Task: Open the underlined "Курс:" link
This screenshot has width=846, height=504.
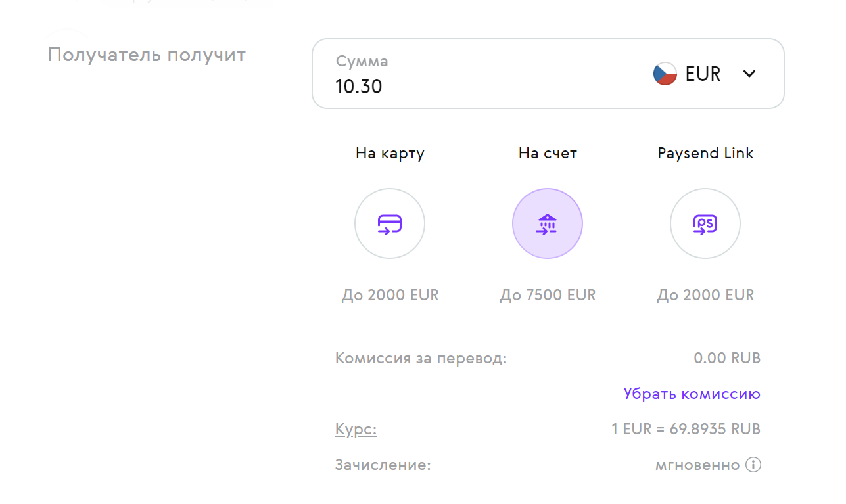Action: [356, 430]
